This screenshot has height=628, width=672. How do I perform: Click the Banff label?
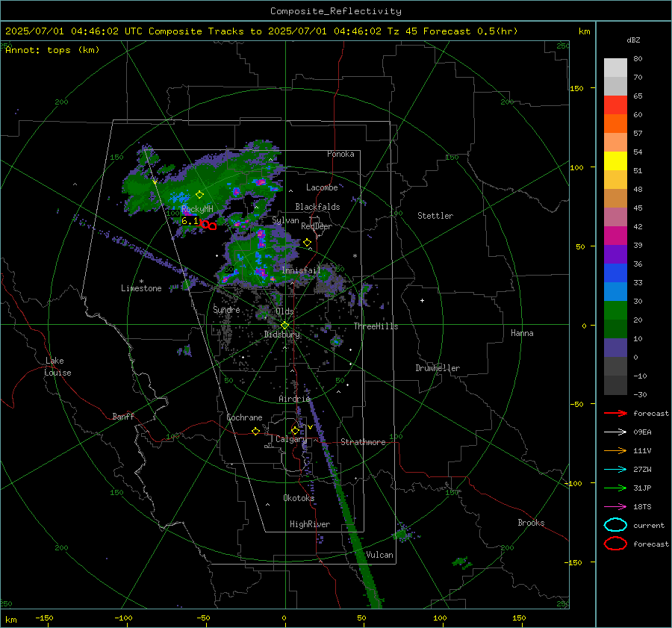click(123, 417)
